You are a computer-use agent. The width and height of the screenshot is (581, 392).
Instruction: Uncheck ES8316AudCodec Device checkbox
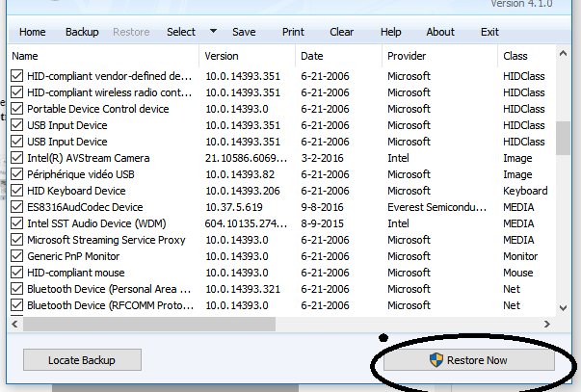click(16, 207)
